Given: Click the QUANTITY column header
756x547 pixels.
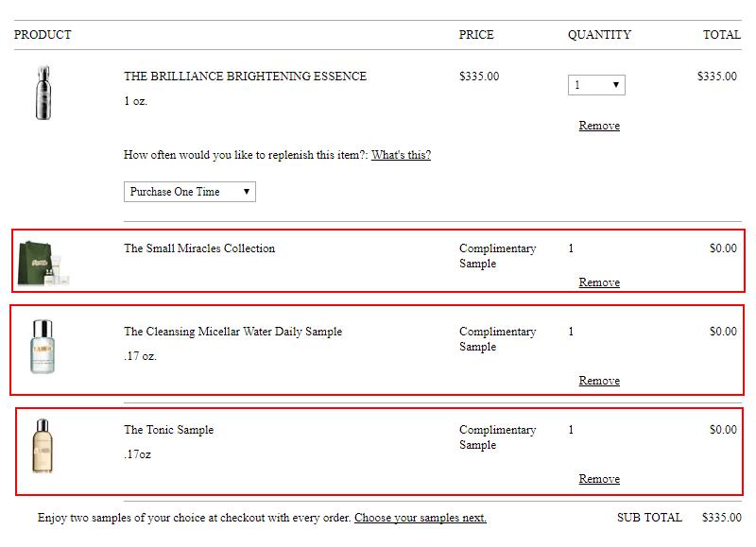Looking at the screenshot, I should 599,35.
